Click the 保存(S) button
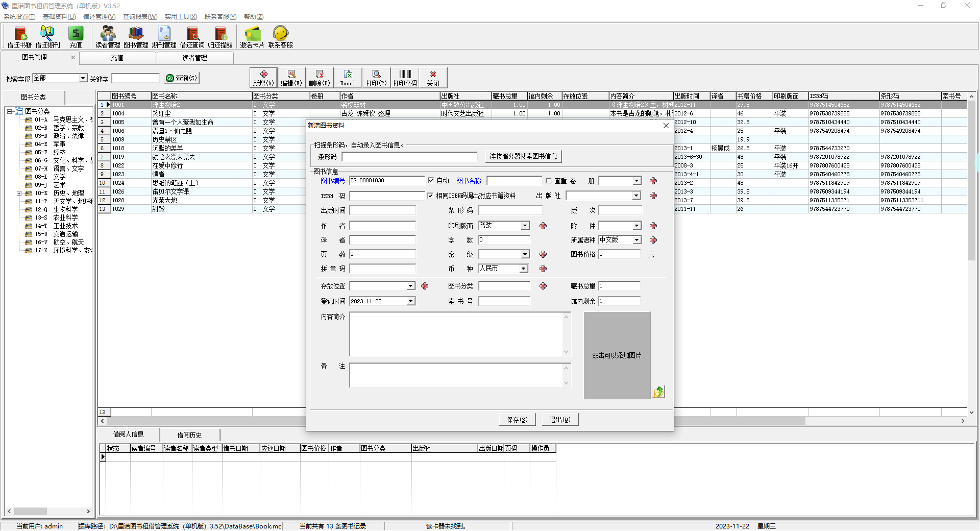Viewport: 980px width, 531px height. coord(517,420)
